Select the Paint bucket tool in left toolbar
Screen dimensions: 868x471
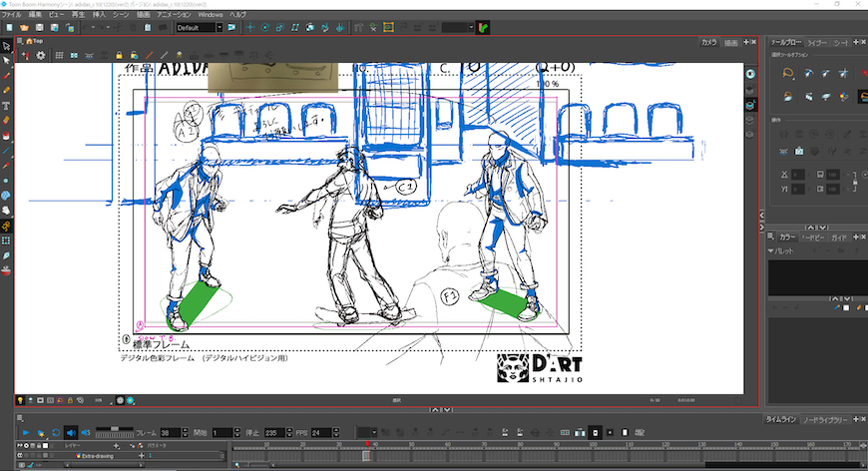(x=6, y=135)
